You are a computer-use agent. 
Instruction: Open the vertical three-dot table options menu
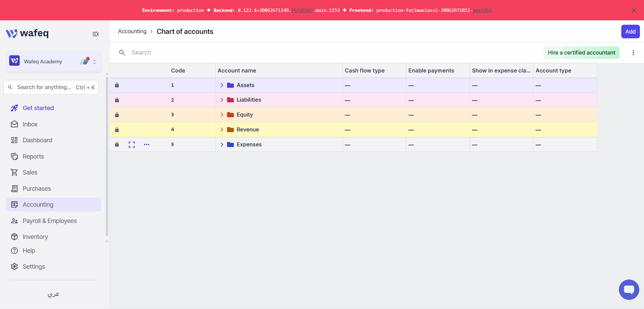click(x=633, y=53)
